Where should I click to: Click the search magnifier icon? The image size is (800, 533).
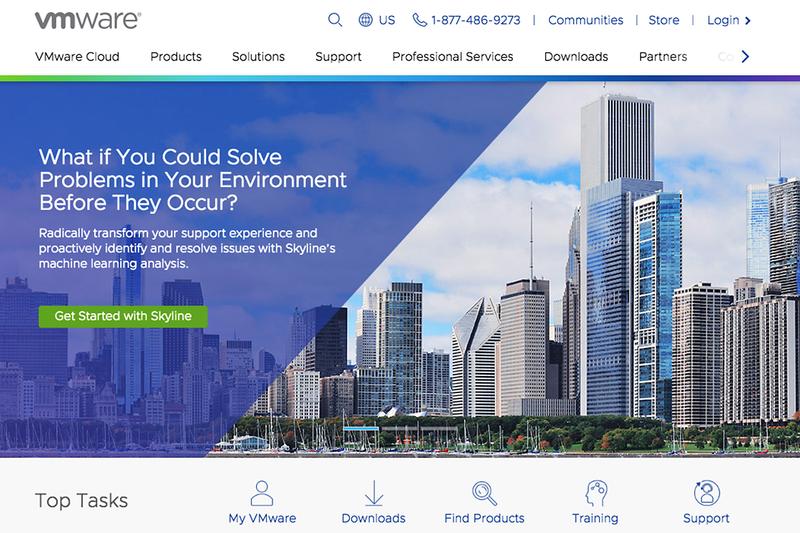point(335,20)
